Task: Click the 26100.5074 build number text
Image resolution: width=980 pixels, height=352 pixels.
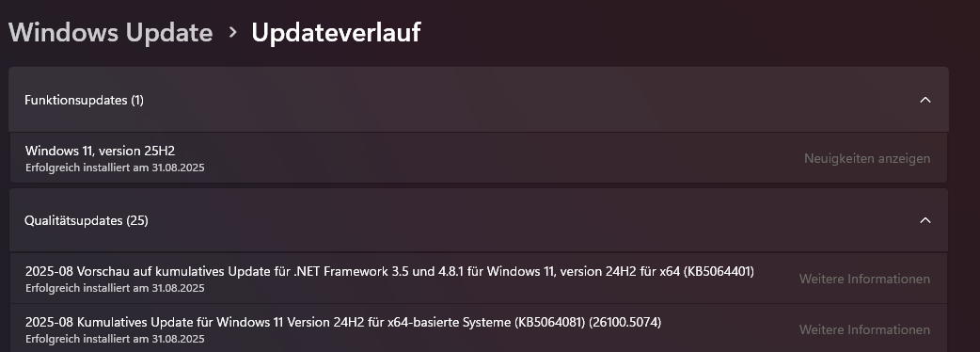Action: click(625, 322)
